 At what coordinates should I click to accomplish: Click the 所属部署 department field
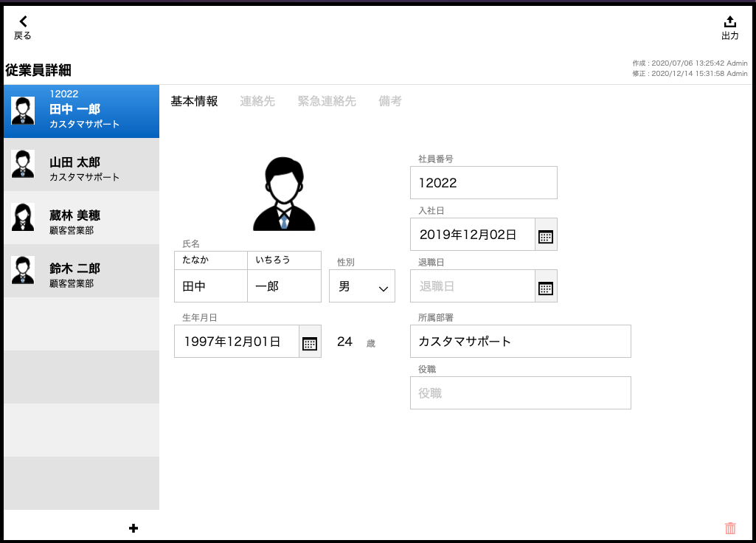[520, 342]
